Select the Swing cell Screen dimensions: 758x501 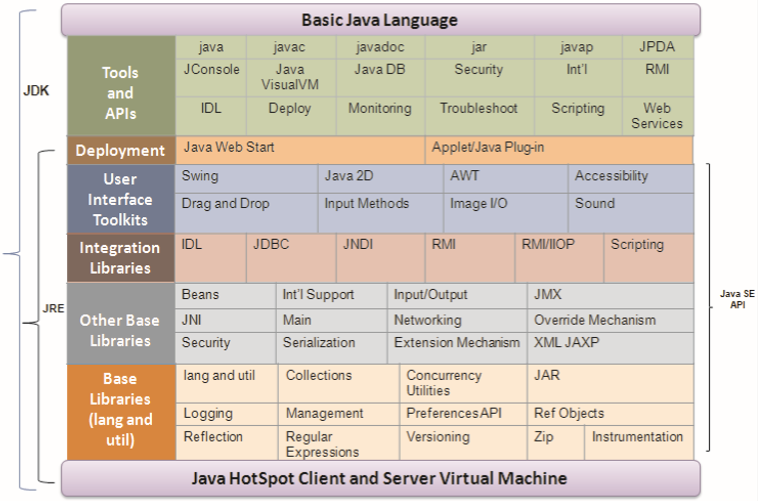pyautogui.click(x=246, y=178)
